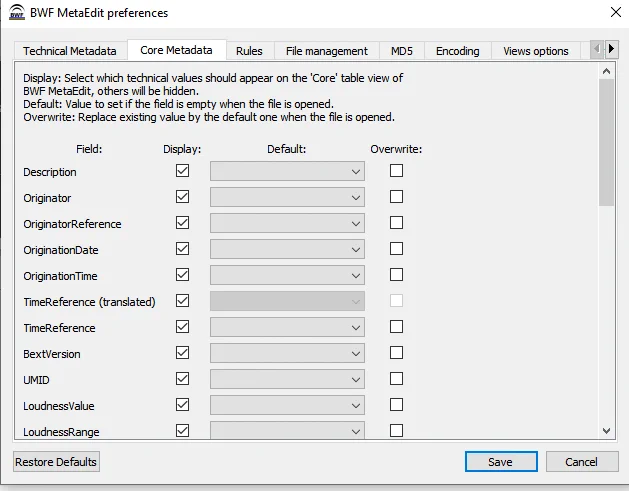Toggle Display for LoudnessRange
Image resolution: width=629 pixels, height=491 pixels.
[183, 430]
